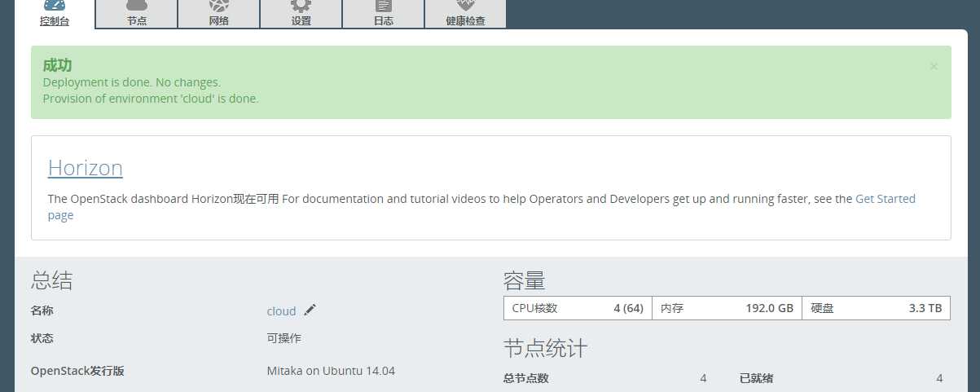The width and height of the screenshot is (980, 392).
Task: Open the 控制台 dashboard tab
Action: [x=55, y=14]
